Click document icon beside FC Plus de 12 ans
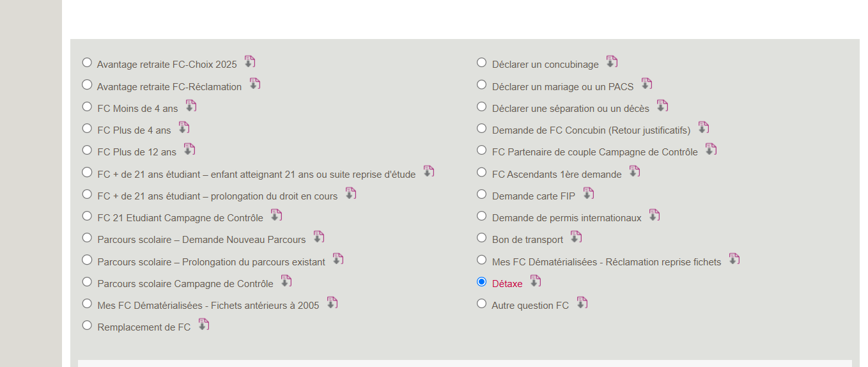Screen dimensions: 868x367 click(189, 150)
